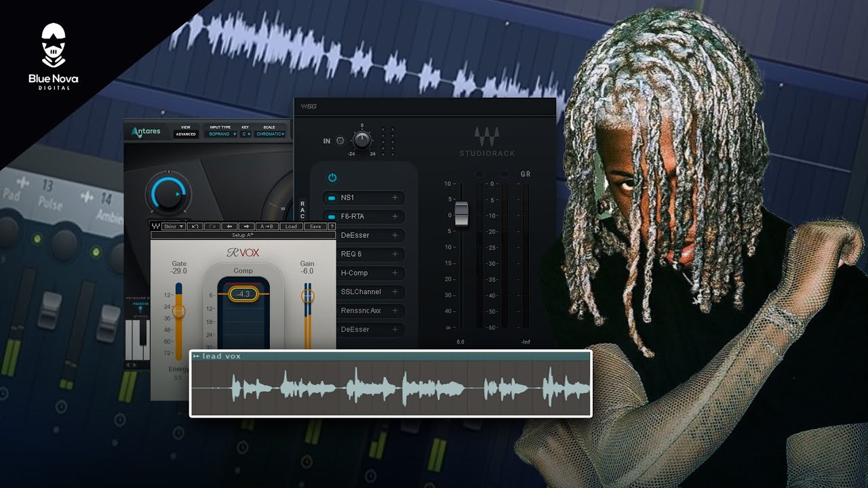
Task: Click the Load button in RVox toolbar
Action: point(290,226)
